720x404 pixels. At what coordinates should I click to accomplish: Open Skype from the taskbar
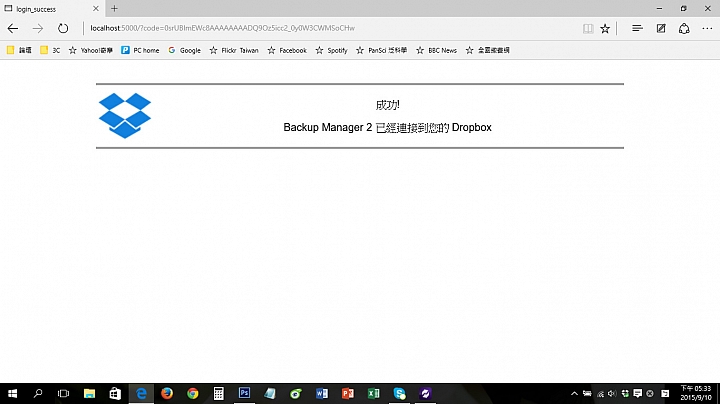399,393
